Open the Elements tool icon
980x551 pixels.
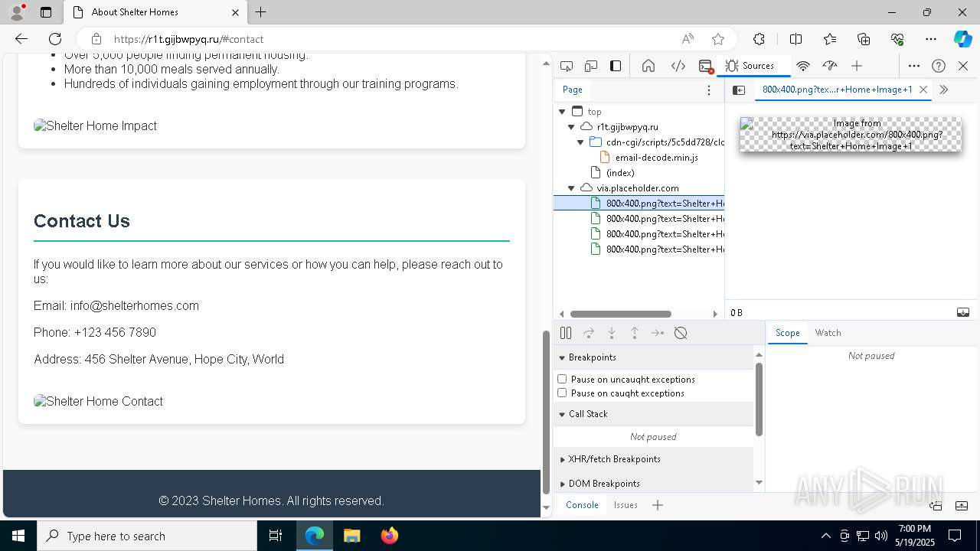pyautogui.click(x=678, y=66)
